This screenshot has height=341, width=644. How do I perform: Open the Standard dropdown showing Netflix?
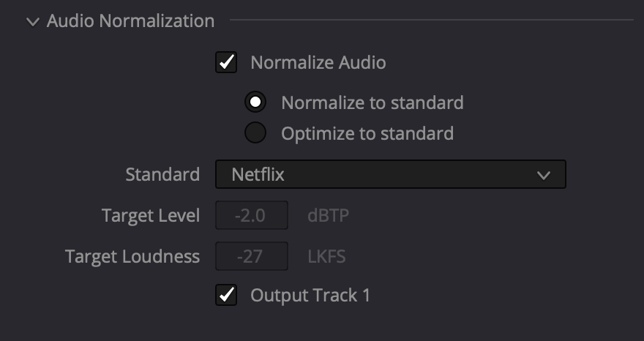coord(390,175)
